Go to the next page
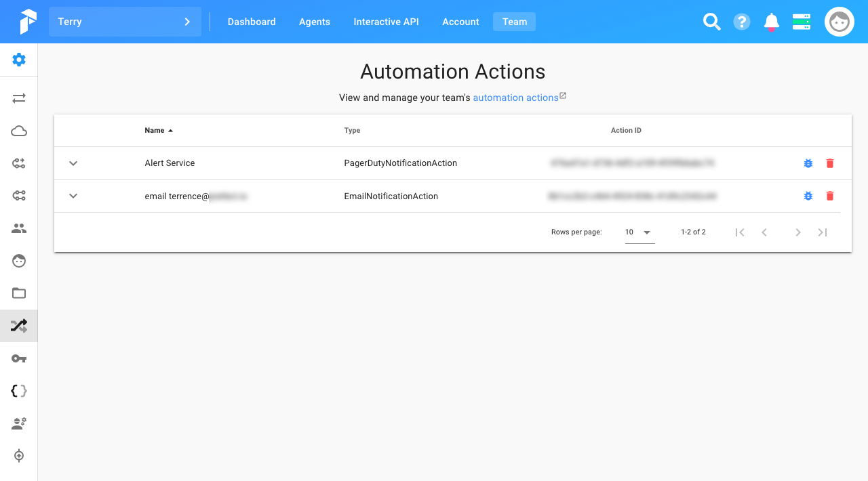This screenshot has width=868, height=481. tap(798, 232)
